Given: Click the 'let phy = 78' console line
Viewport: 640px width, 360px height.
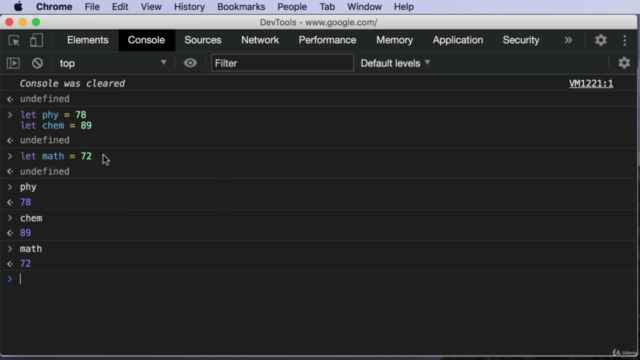Looking at the screenshot, I should click(53, 115).
